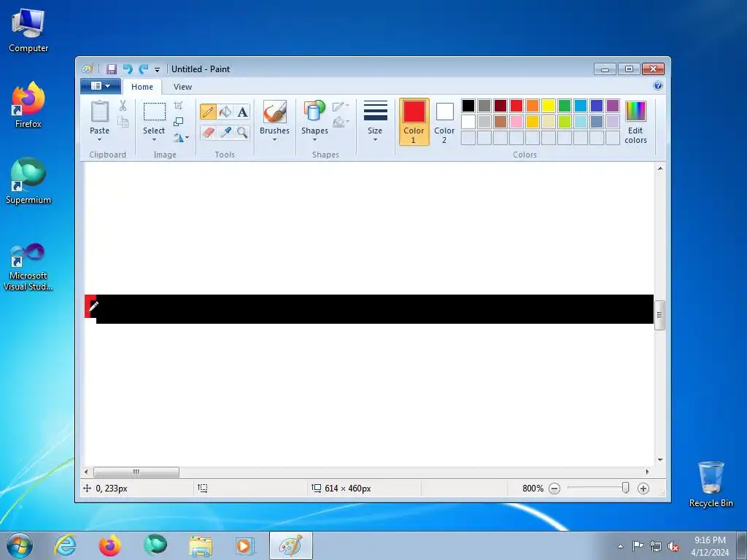Viewport: 747px width, 560px height.
Task: Pick the dark red color swatch
Action: (500, 106)
